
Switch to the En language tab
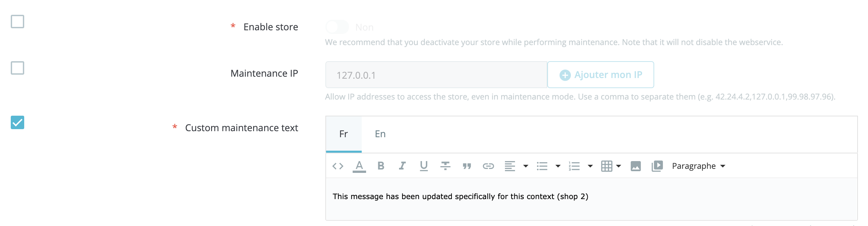click(380, 134)
